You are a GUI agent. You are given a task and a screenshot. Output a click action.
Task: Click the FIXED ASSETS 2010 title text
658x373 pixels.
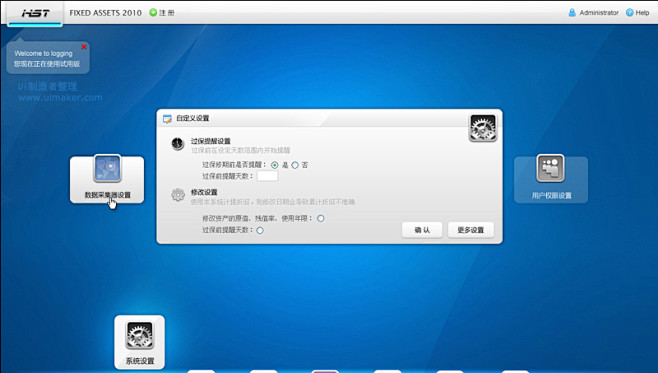(105, 13)
